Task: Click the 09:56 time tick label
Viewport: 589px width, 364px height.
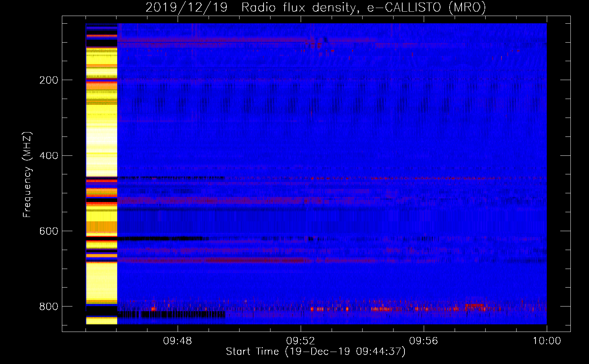Action: tap(424, 341)
